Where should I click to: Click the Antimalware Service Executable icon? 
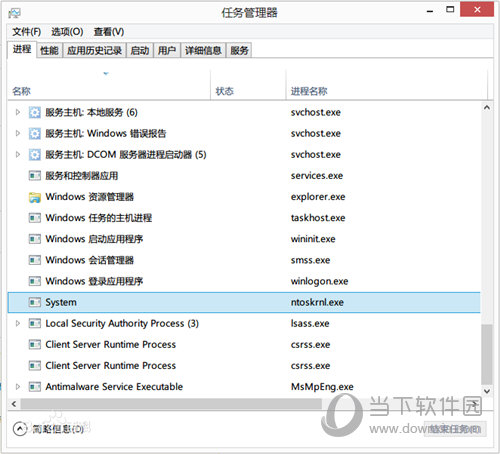[35, 387]
